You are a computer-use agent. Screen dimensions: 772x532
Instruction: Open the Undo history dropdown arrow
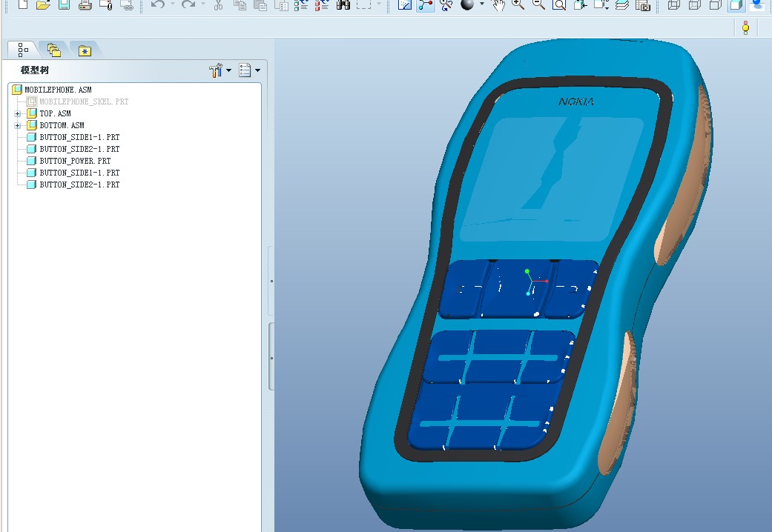[172, 4]
